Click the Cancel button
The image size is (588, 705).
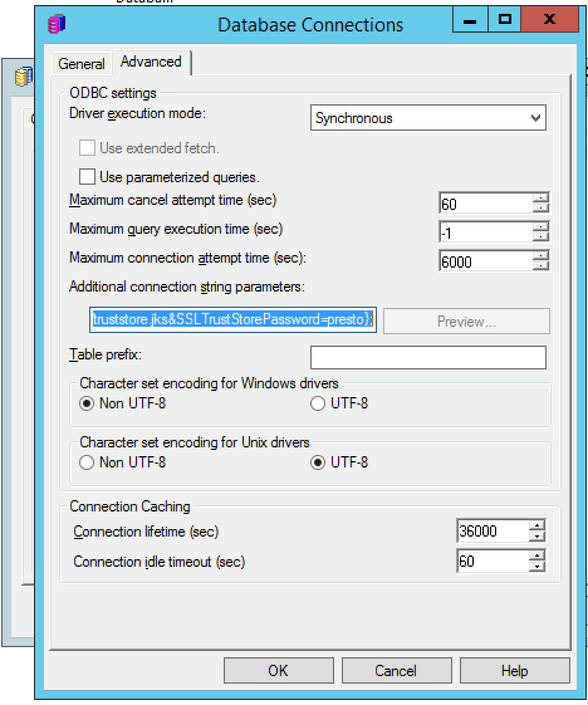pyautogui.click(x=396, y=670)
